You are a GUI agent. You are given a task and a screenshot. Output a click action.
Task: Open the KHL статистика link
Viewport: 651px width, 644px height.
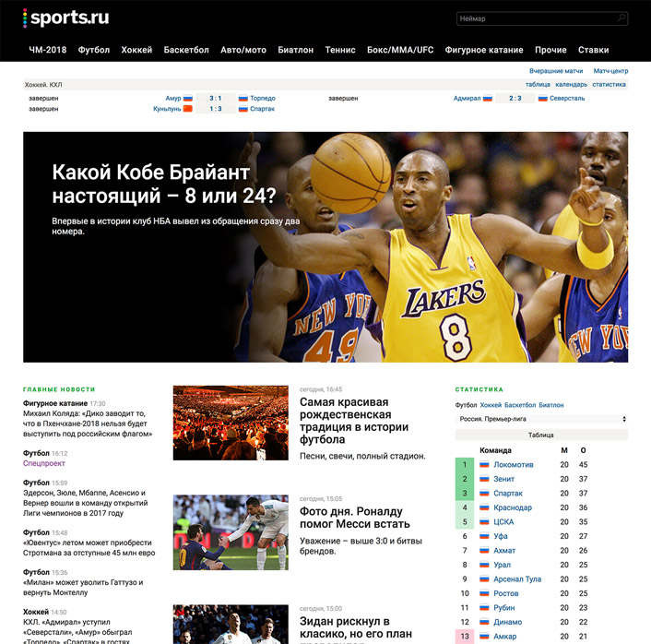click(610, 84)
